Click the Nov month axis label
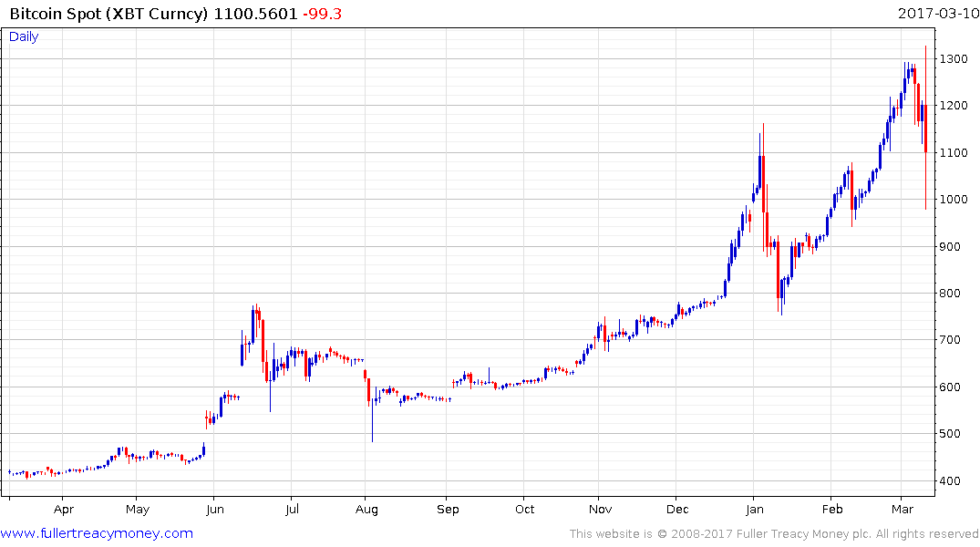The width and height of the screenshot is (980, 547). 600,510
